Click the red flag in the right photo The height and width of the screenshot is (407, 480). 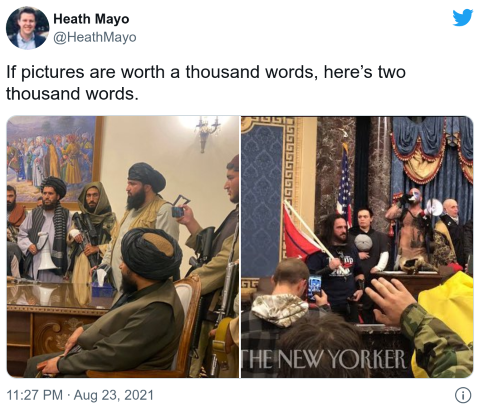298,235
